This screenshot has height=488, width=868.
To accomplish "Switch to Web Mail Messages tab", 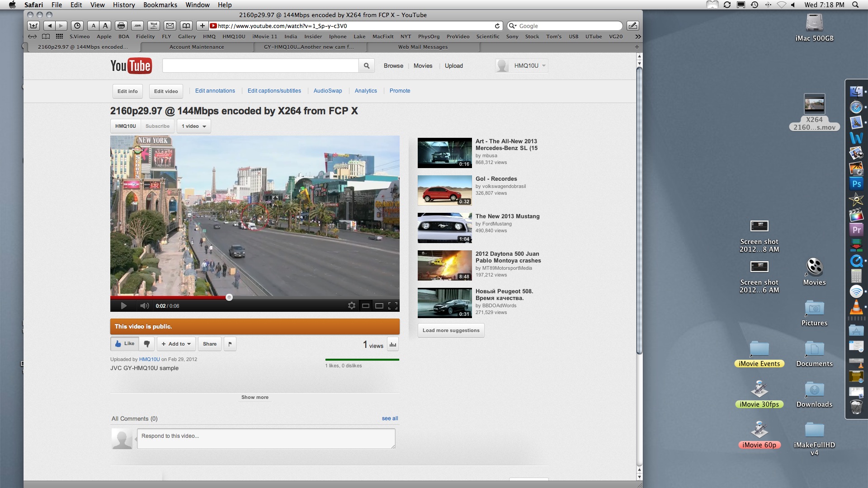I will (423, 47).
